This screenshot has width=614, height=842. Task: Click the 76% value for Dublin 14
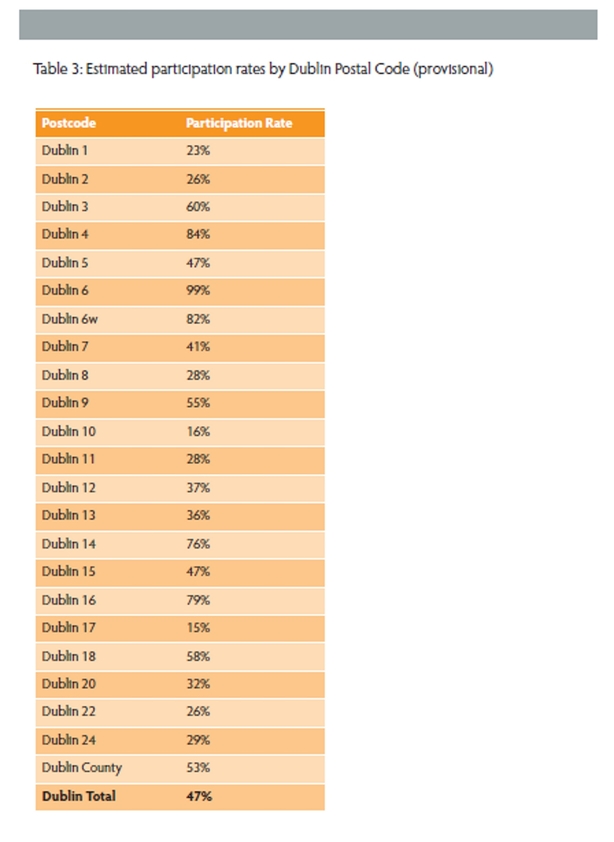(198, 544)
